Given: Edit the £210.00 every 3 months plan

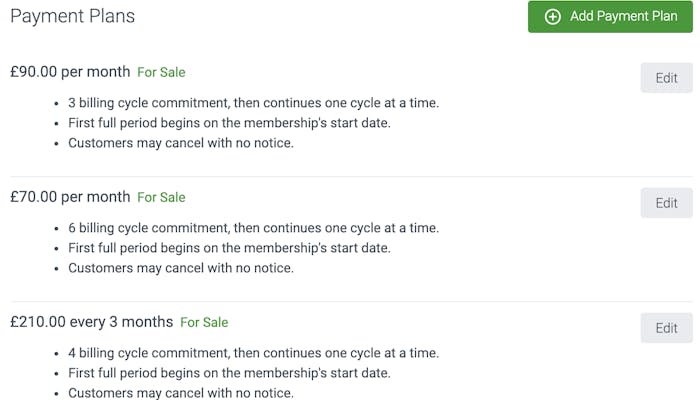Looking at the screenshot, I should [666, 328].
